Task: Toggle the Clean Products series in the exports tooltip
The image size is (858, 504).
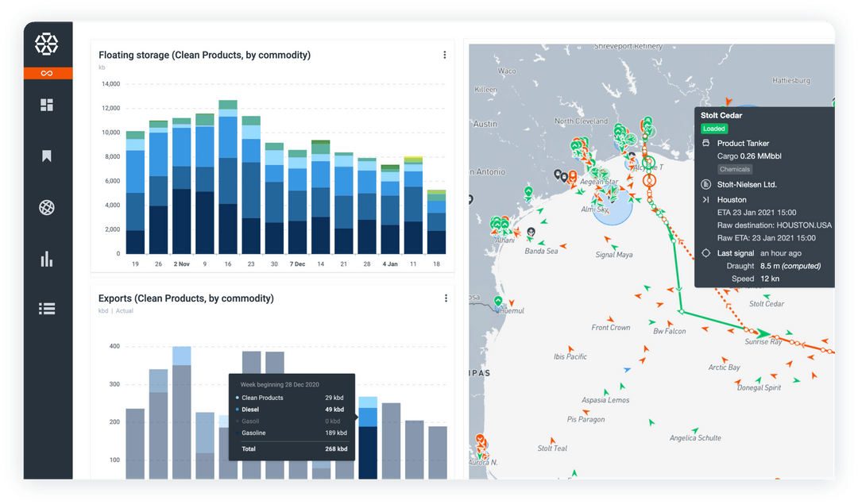Action: click(x=264, y=398)
